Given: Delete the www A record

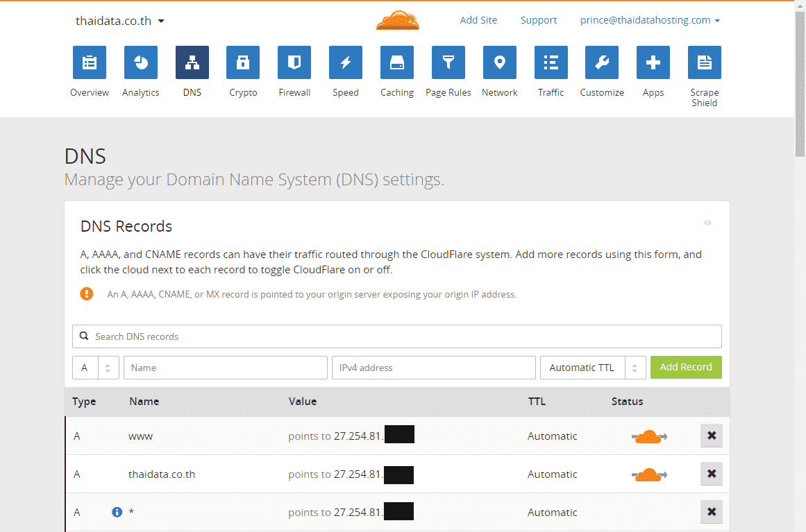Looking at the screenshot, I should 712,436.
